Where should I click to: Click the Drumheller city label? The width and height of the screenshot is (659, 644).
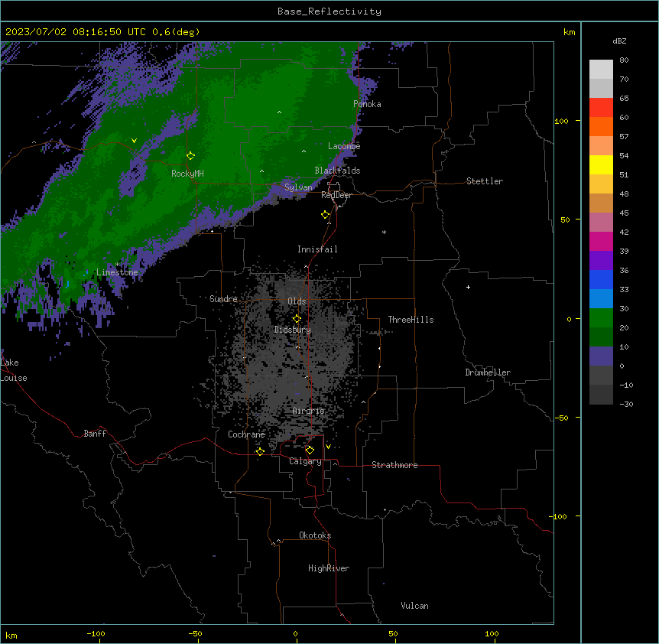click(x=488, y=372)
